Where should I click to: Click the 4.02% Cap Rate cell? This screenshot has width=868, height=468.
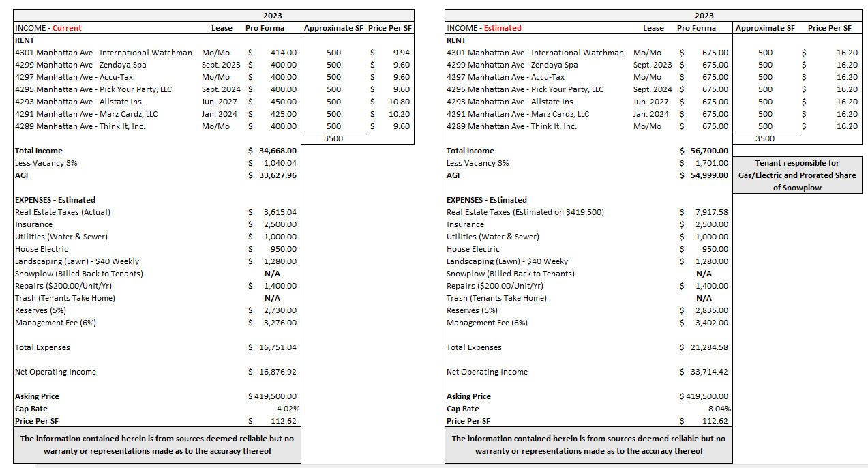(x=286, y=409)
